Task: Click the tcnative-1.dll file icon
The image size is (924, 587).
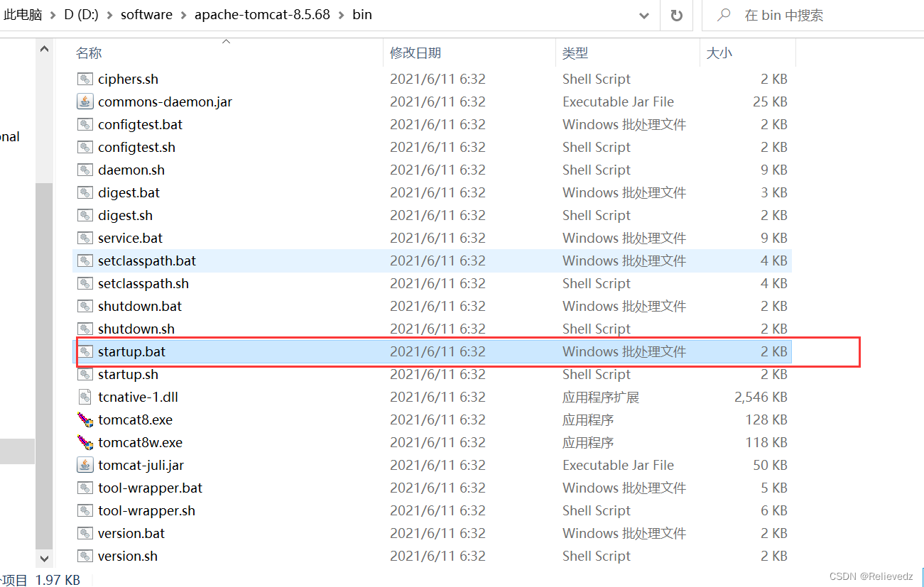Action: tap(85, 397)
